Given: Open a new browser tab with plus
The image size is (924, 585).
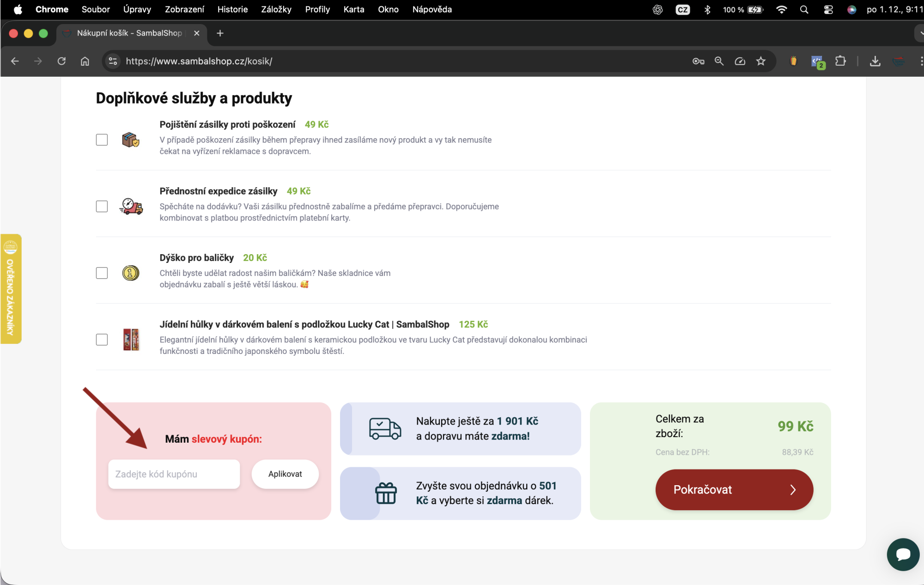Looking at the screenshot, I should click(220, 33).
